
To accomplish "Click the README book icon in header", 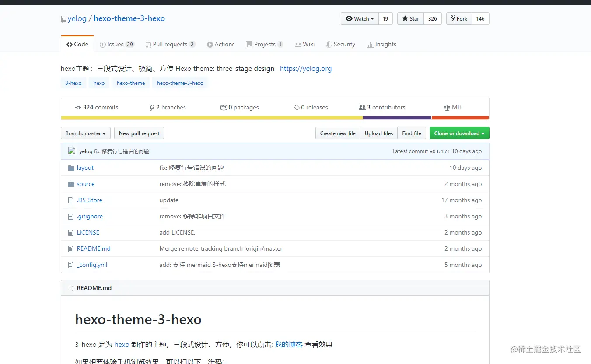I will (x=72, y=288).
